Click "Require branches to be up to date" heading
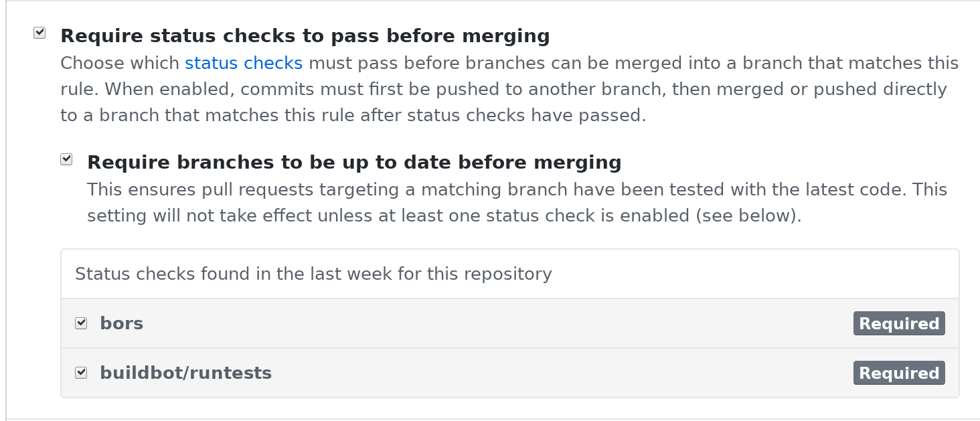Image resolution: width=980 pixels, height=421 pixels. 354,163
